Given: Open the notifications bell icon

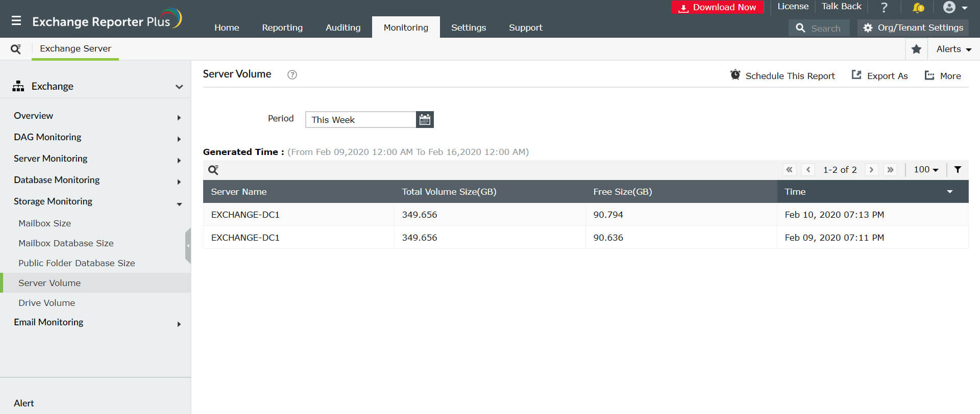Looking at the screenshot, I should (918, 7).
